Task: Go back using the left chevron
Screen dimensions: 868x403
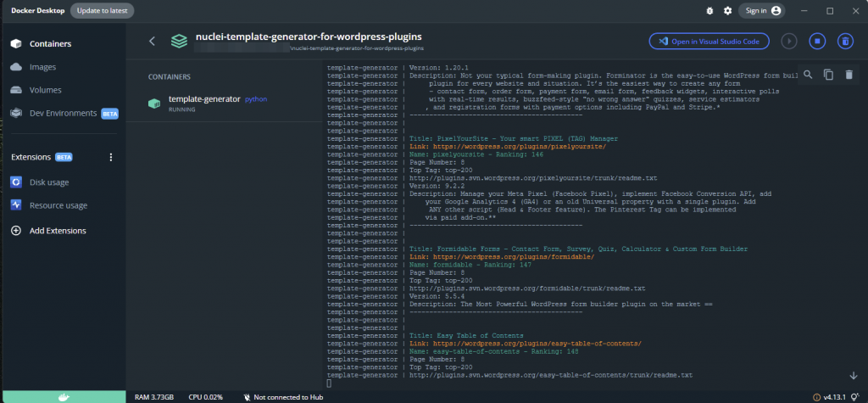Action: point(152,41)
